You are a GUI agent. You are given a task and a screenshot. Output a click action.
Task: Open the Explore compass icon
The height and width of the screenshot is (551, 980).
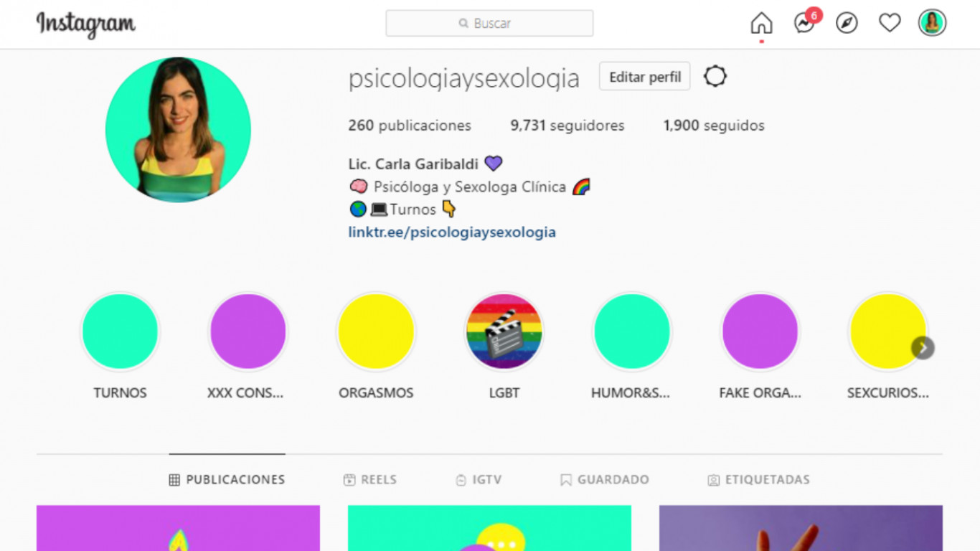click(847, 24)
